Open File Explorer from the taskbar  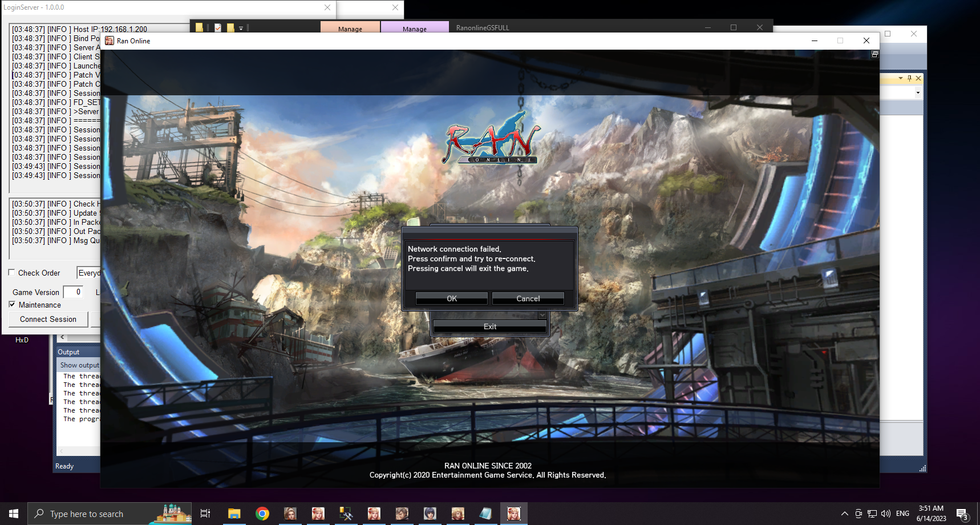click(234, 514)
